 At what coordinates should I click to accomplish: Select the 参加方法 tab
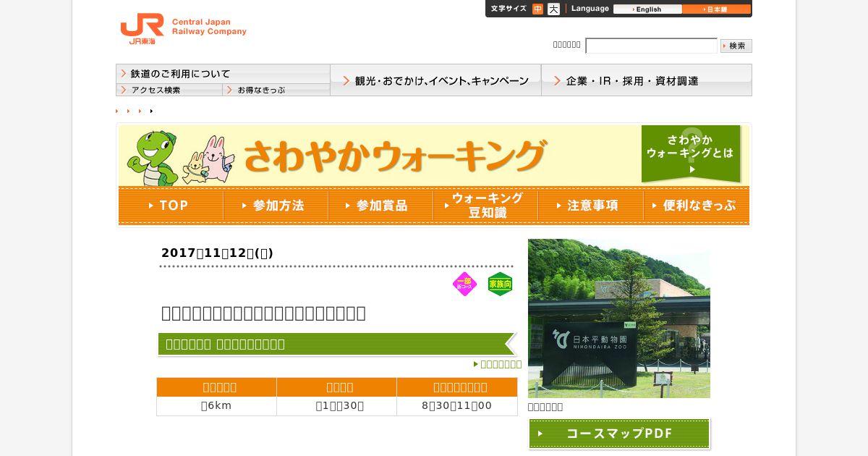(x=276, y=206)
